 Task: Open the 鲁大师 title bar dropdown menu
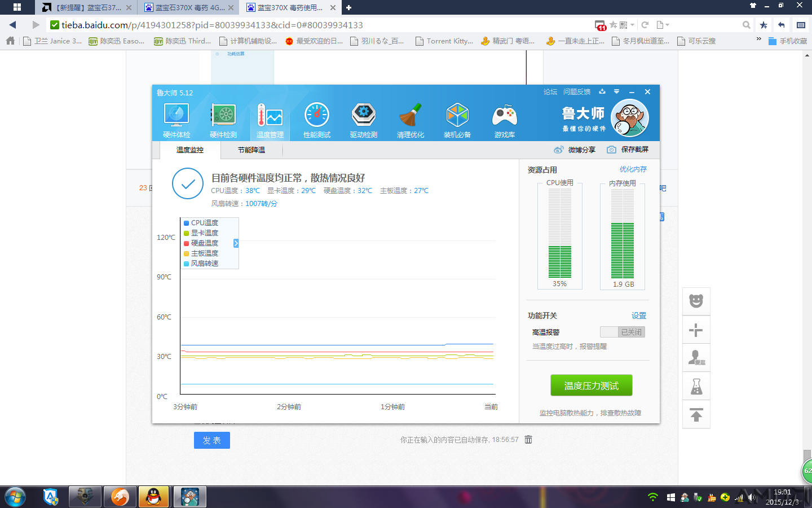click(x=616, y=91)
